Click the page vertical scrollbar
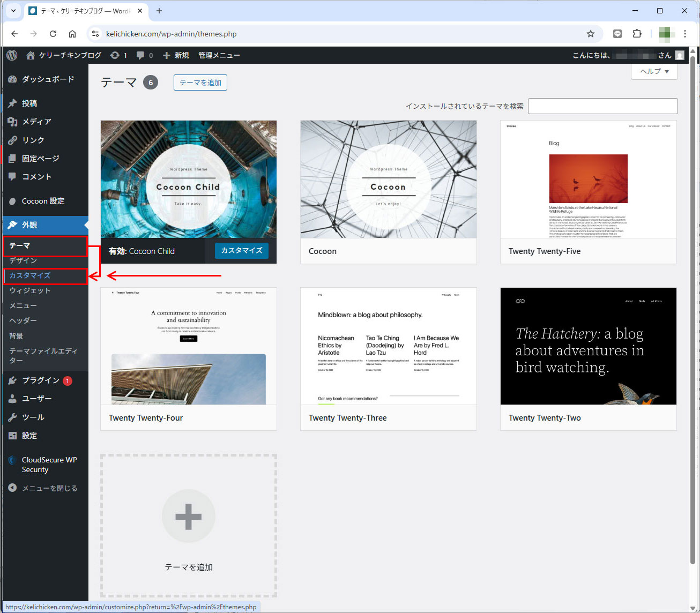 pos(692,311)
